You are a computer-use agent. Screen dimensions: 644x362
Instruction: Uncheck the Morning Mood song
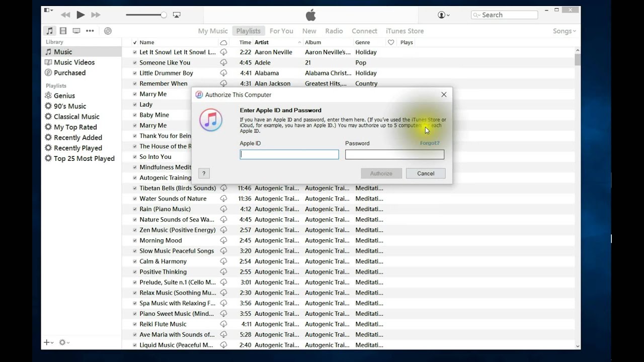click(135, 240)
